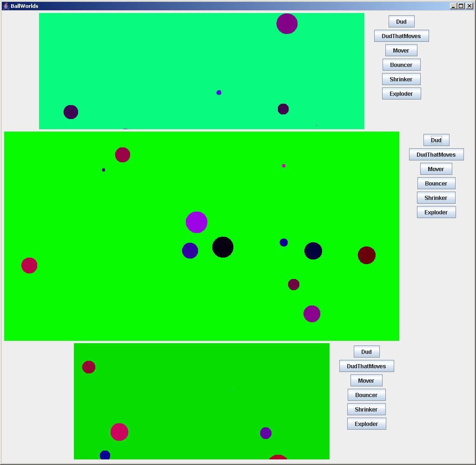Add a DudThatMoves in the top world
This screenshot has width=476, height=465.
(401, 36)
